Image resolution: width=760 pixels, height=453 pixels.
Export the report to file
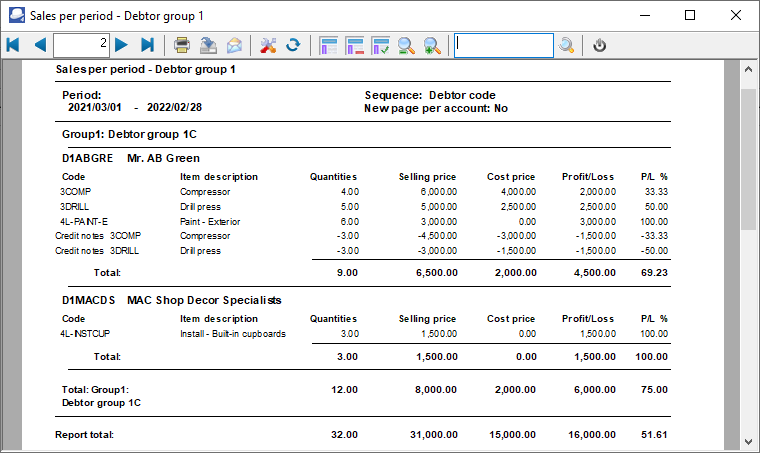tap(208, 45)
